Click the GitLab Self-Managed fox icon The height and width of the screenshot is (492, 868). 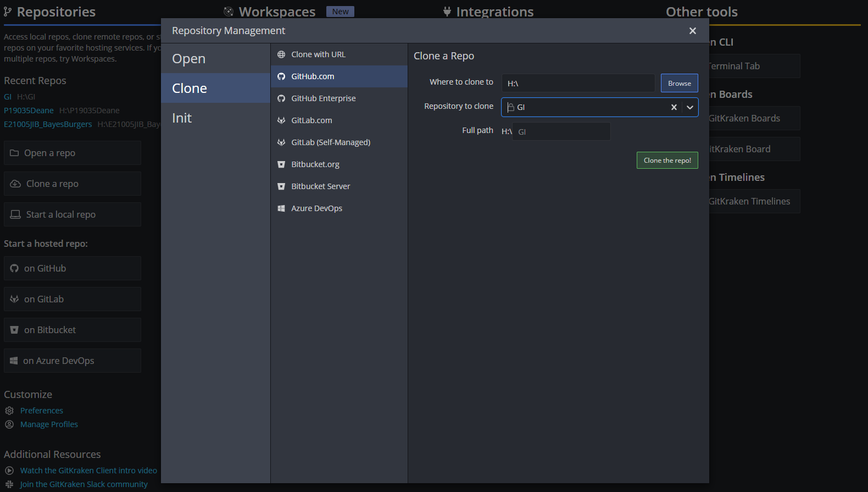(281, 142)
